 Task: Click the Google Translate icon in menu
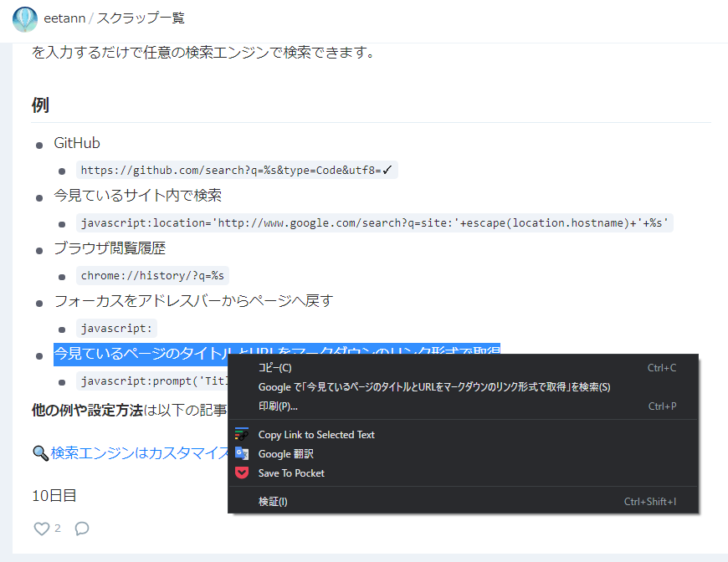click(x=242, y=453)
